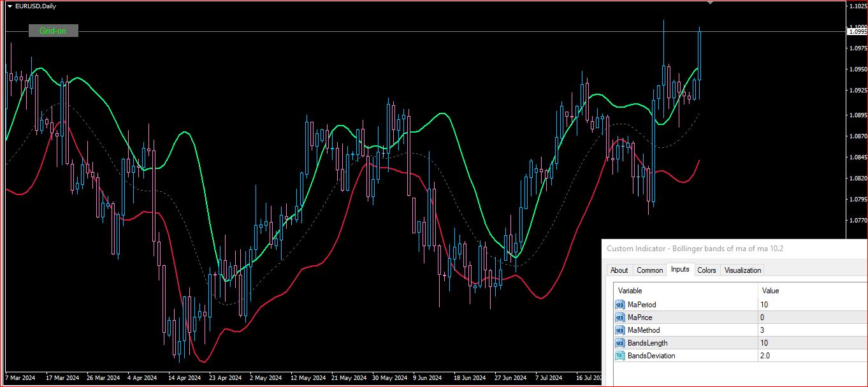Click the 7 Jul 2024 date label
Screen dimensions: 868x387
tap(549, 378)
